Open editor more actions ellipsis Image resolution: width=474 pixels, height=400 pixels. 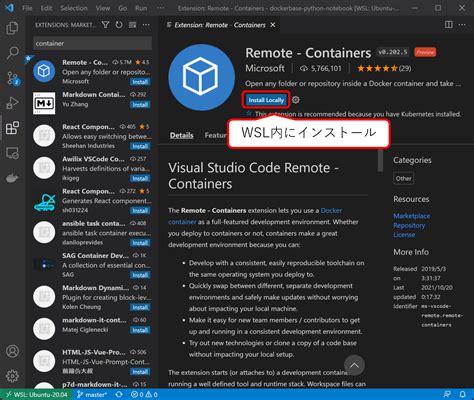(x=462, y=25)
